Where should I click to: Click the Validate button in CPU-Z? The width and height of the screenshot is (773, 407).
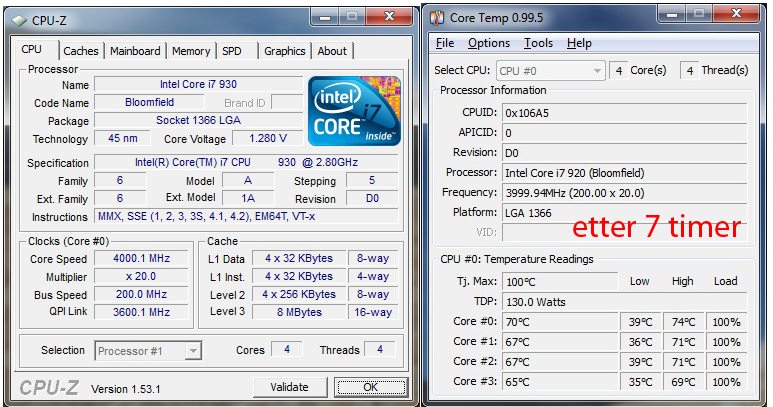[289, 387]
